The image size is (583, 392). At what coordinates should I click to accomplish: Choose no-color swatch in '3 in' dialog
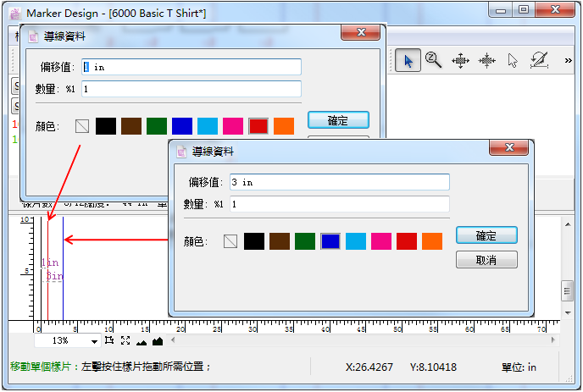[x=230, y=241]
